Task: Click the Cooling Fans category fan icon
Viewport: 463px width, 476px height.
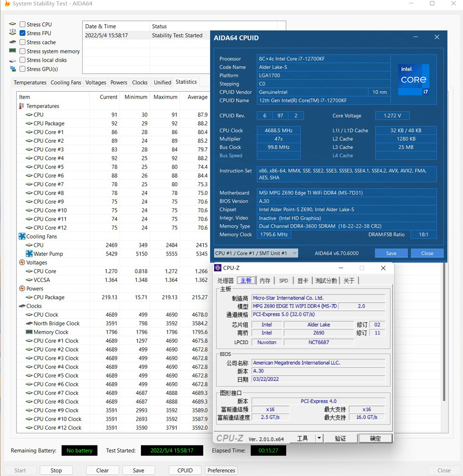Action: coord(22,237)
